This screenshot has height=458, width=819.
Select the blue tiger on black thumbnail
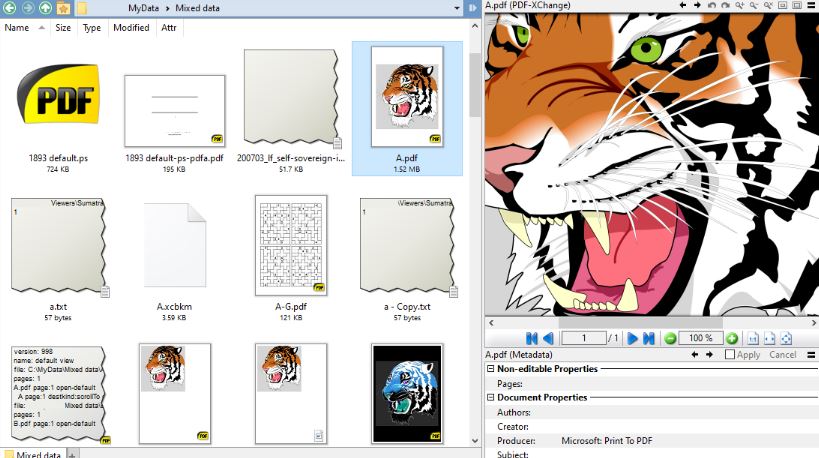(x=407, y=394)
